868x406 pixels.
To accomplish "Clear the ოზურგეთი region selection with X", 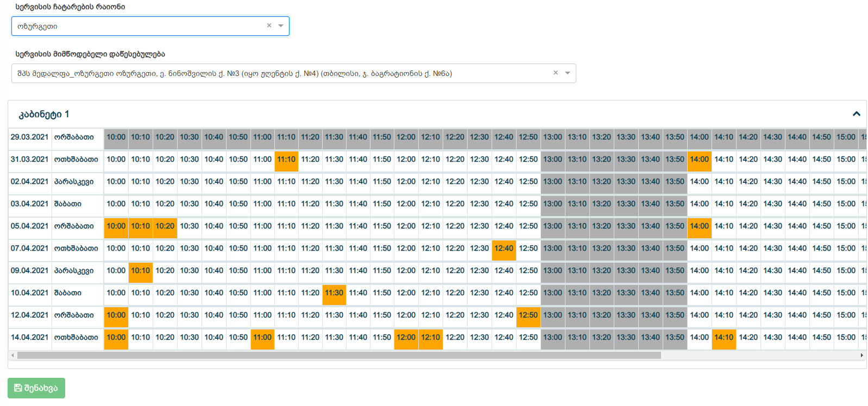I will coord(269,26).
